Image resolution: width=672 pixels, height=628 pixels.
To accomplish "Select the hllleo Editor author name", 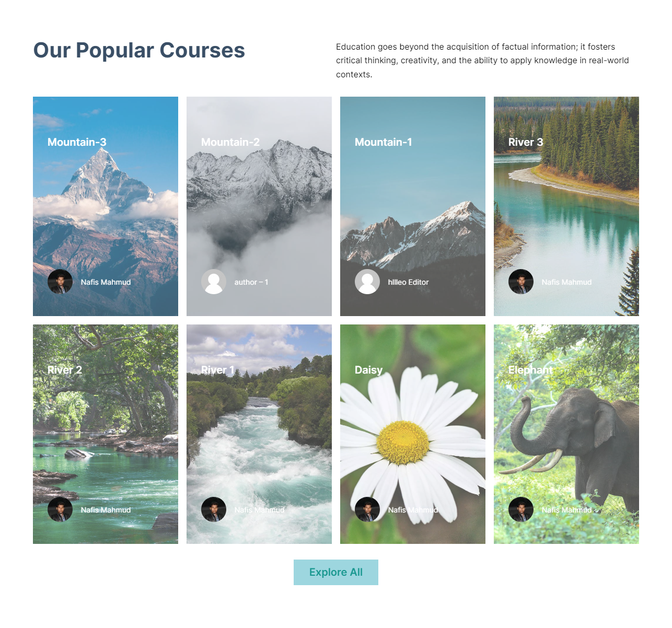I will tap(408, 282).
